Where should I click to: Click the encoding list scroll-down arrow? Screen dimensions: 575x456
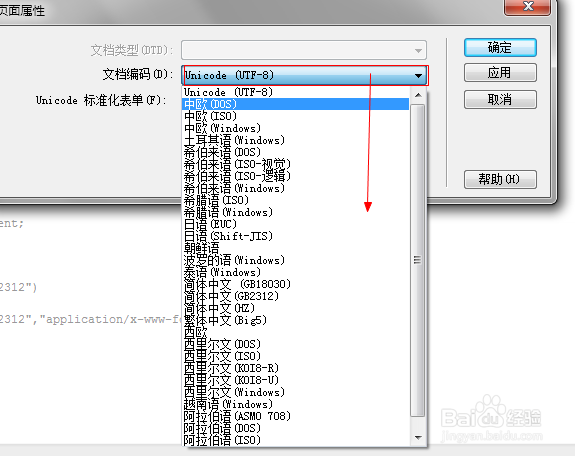point(418,438)
